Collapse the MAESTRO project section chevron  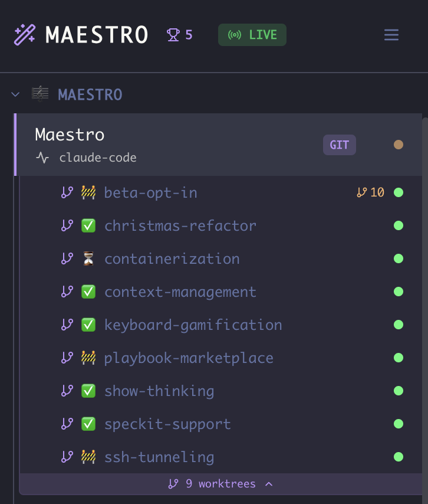15,94
